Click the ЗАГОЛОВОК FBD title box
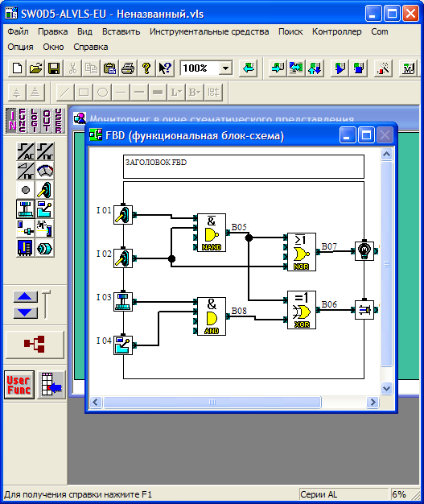Image resolution: width=424 pixels, height=504 pixels. pyautogui.click(x=244, y=167)
